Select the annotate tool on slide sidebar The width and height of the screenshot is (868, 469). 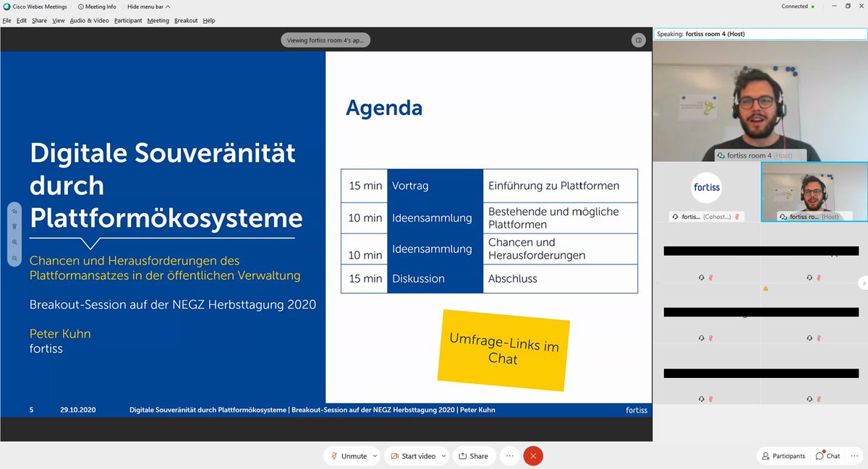pyautogui.click(x=14, y=210)
